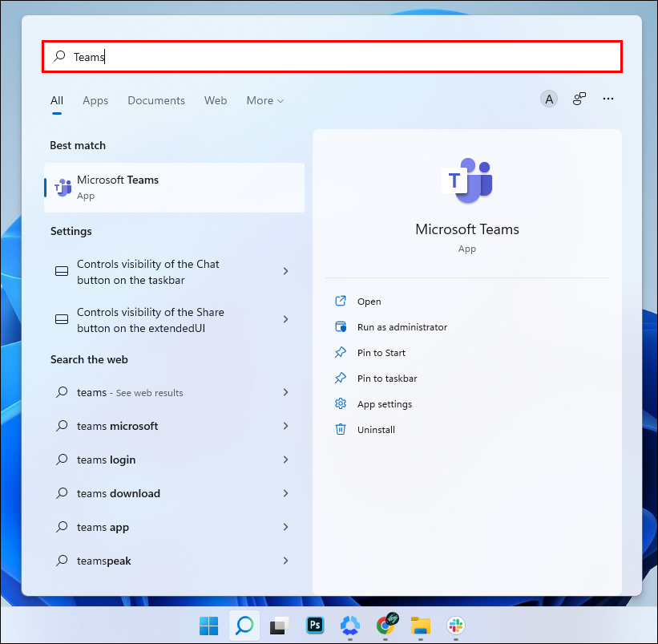Click settings icon beside Share button entry
Viewport: 658px width, 644px height.
62,319
